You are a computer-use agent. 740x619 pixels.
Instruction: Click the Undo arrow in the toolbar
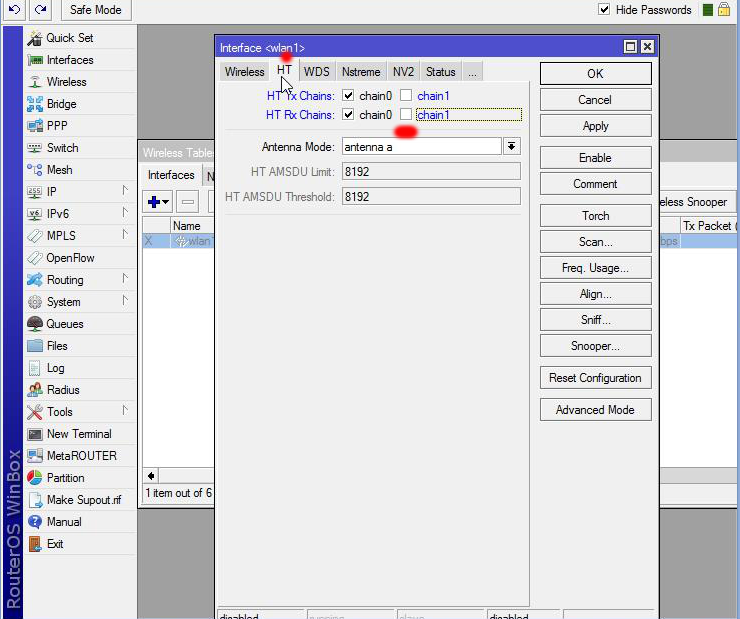[x=15, y=9]
